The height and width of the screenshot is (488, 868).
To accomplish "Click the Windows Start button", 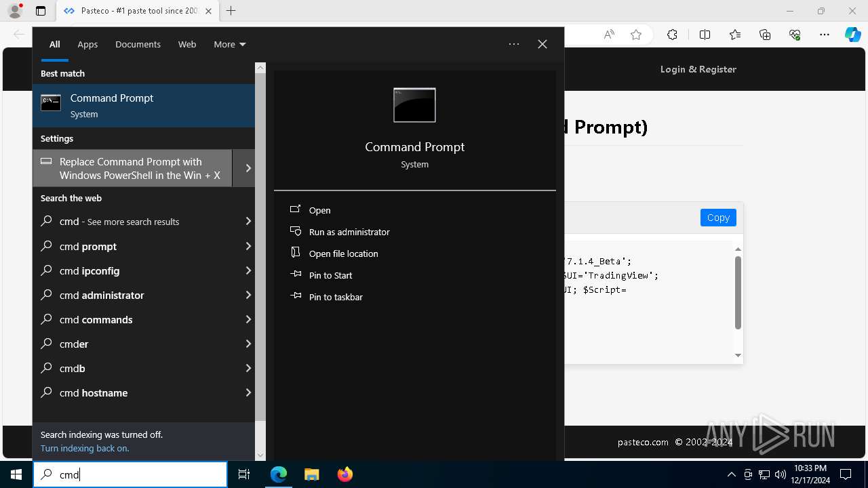I will point(16,474).
